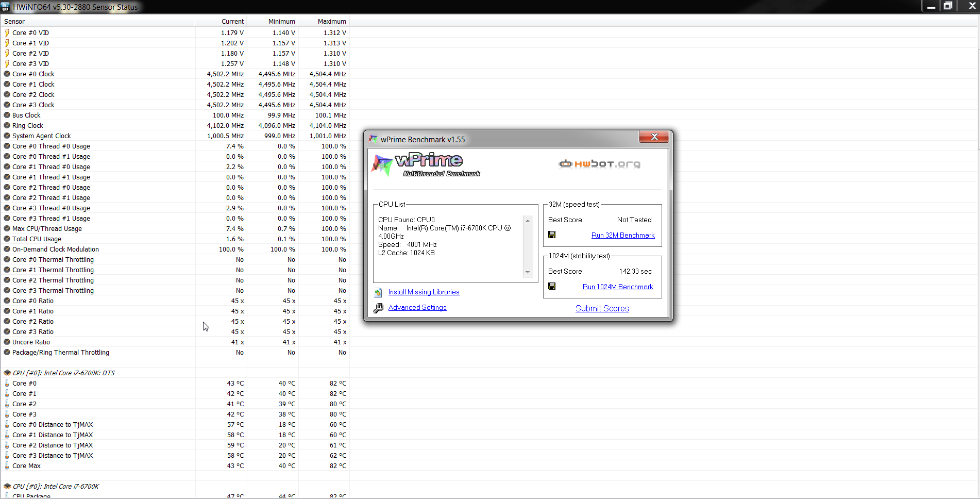This screenshot has width=980, height=499.
Task: Click the hwbot.org logo in wPrime
Action: (x=599, y=164)
